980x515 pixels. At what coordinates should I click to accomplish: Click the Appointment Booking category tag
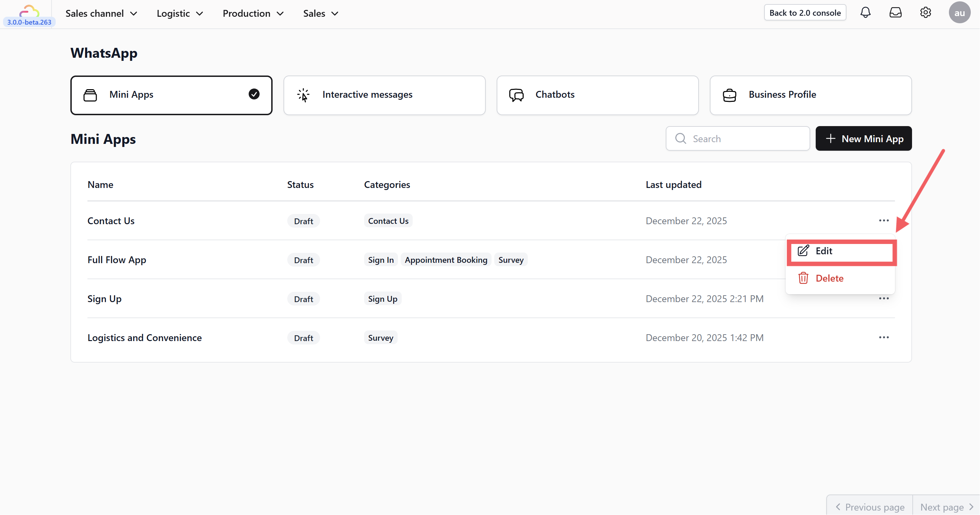[x=446, y=260]
